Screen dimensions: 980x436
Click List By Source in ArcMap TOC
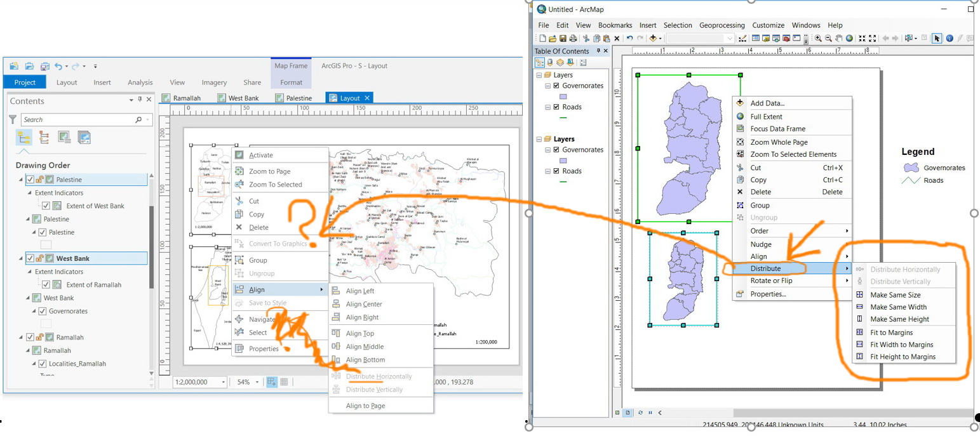(550, 62)
